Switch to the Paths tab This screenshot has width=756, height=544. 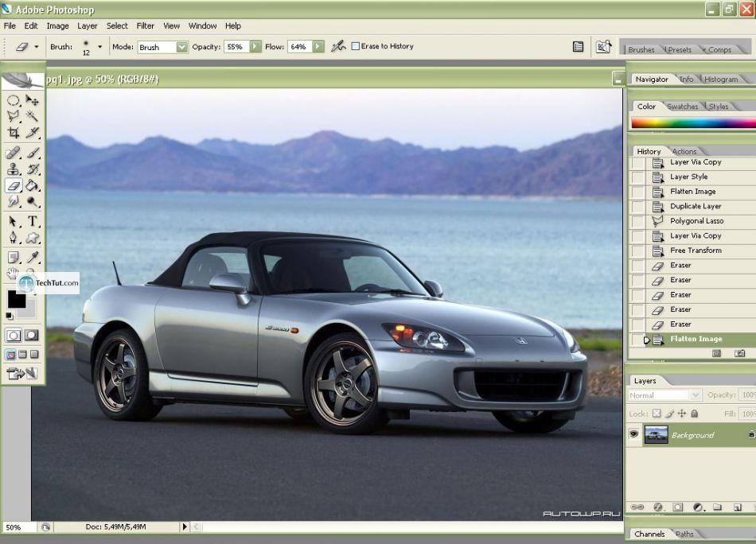[684, 534]
